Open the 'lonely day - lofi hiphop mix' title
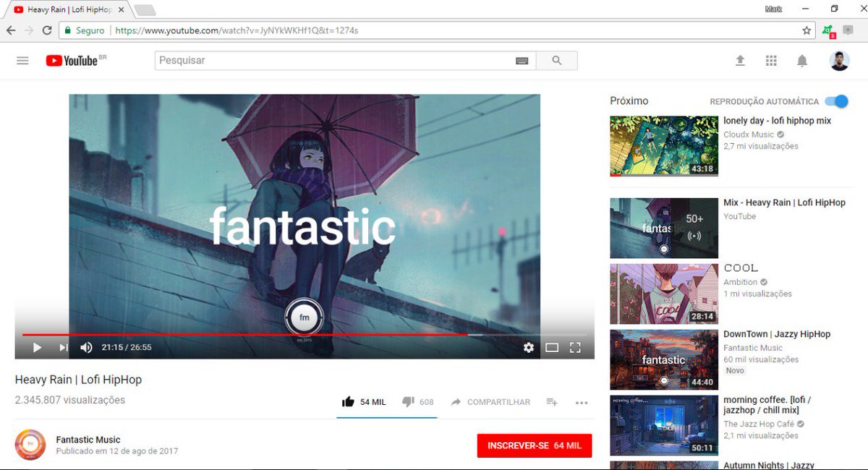This screenshot has width=868, height=470. 778,121
